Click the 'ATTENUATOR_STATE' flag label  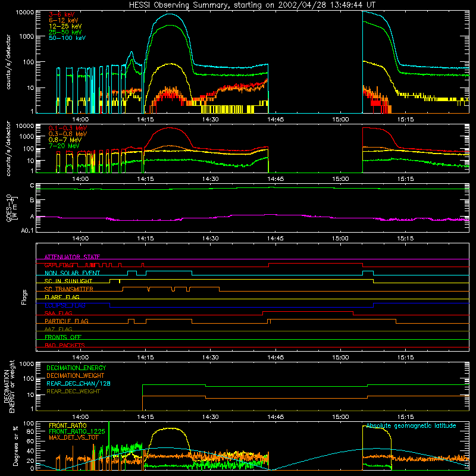tap(72, 257)
